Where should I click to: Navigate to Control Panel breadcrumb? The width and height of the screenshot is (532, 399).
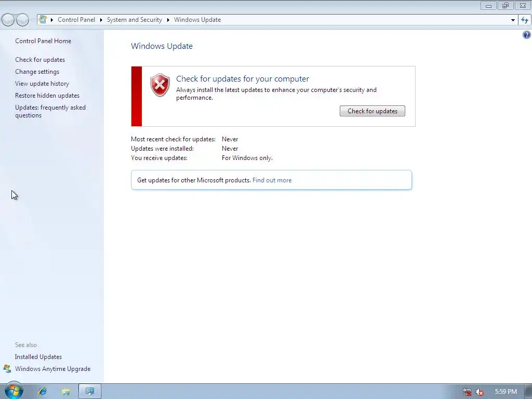76,20
